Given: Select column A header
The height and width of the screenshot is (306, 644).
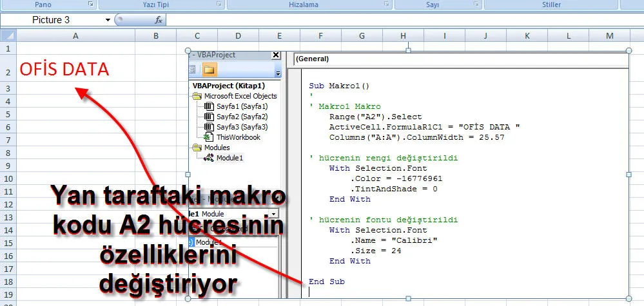Looking at the screenshot, I should [75, 35].
